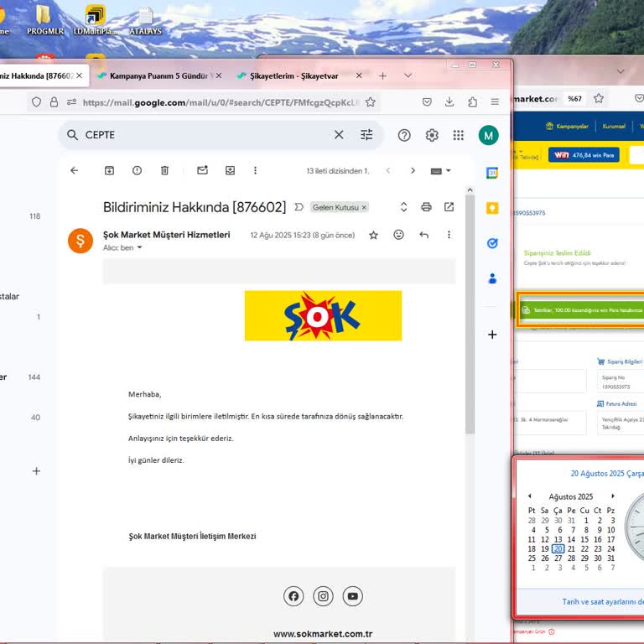
Task: Open the PROGMLR desktop folder
Action: tap(44, 19)
